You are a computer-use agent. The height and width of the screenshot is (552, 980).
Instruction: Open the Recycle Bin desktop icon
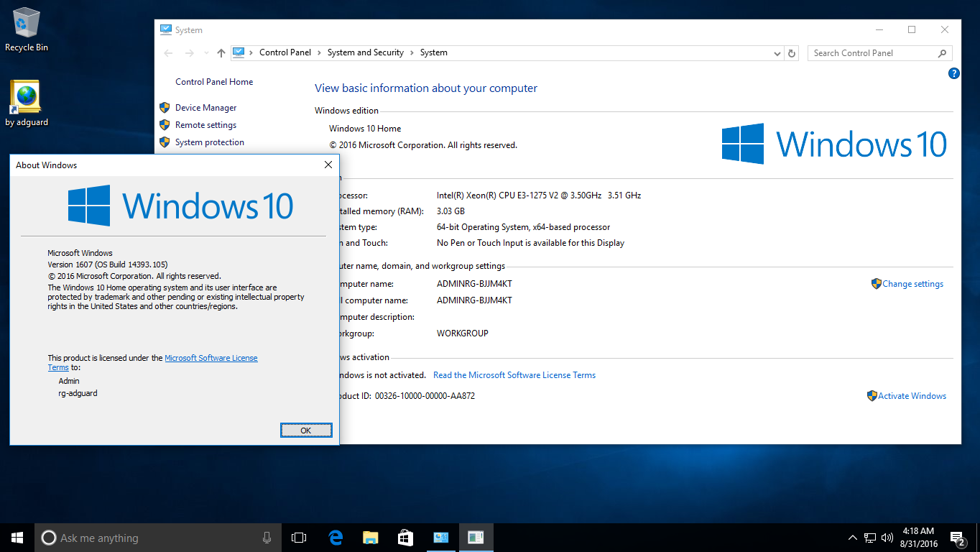[x=27, y=30]
